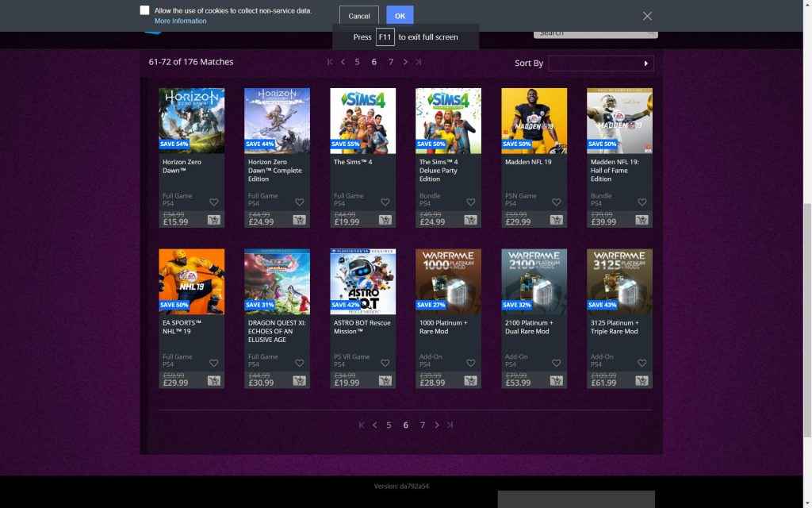
Task: Add Madden NFL 19 Hall of Fame to cart
Action: point(642,220)
